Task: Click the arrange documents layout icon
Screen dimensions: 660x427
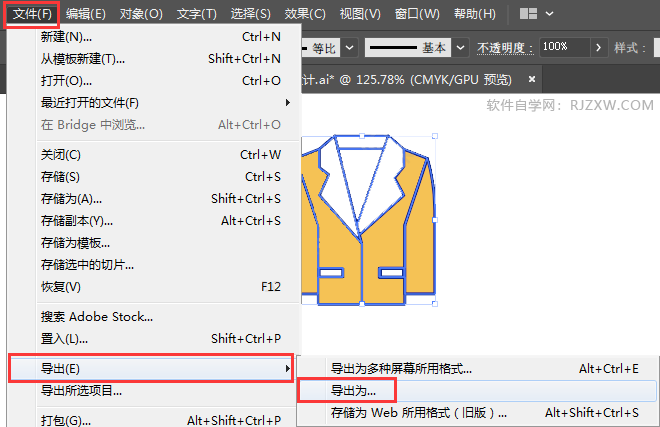Action: (x=528, y=14)
